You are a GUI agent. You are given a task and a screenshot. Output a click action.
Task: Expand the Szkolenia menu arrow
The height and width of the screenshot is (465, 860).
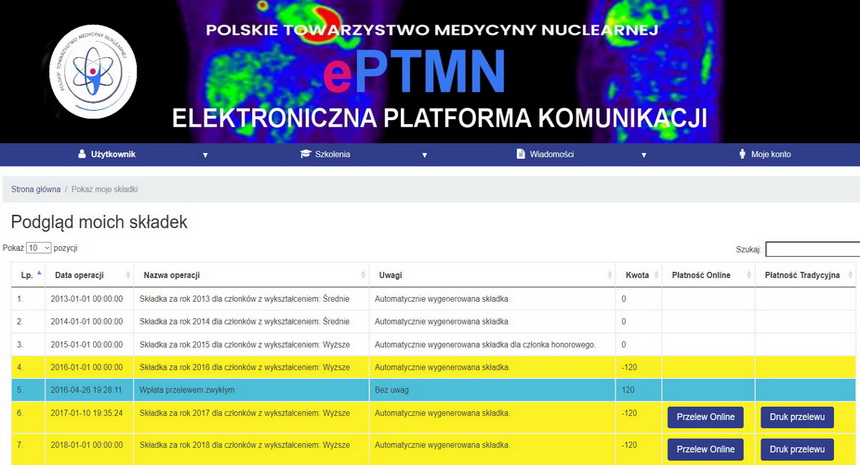(x=424, y=155)
